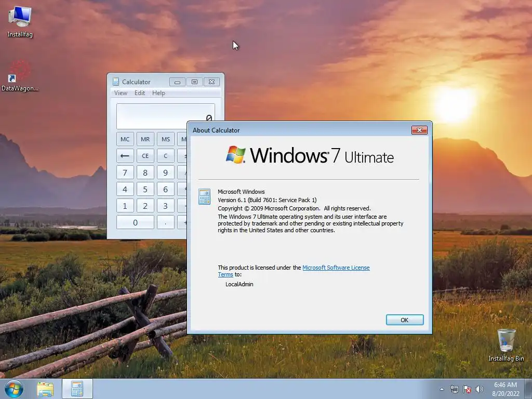Open the Installfag Bin recycle bin
The width and height of the screenshot is (532, 399).
pos(506,345)
